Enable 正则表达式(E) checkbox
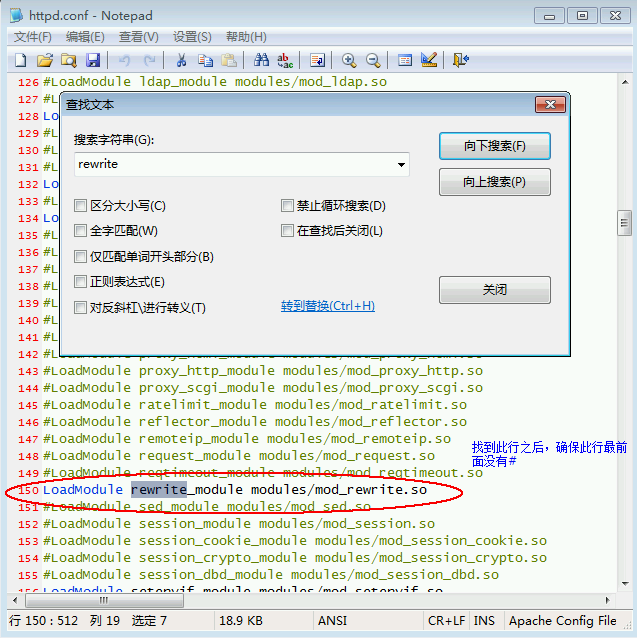The height and width of the screenshot is (638, 637). [81, 282]
